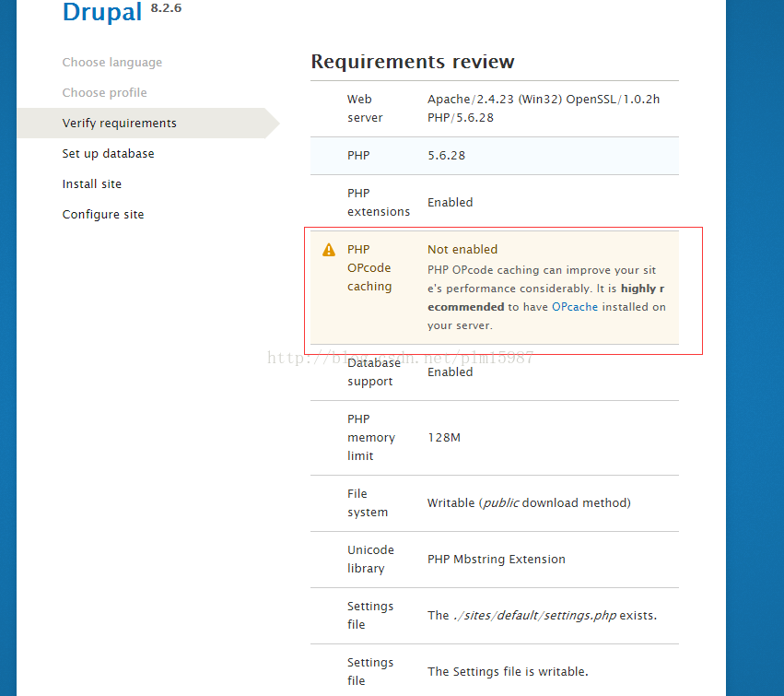Select the Configure site step
The image size is (784, 696).
pos(103,215)
